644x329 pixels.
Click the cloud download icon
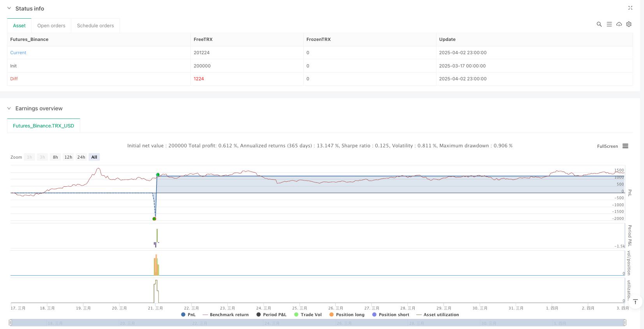[x=619, y=24]
